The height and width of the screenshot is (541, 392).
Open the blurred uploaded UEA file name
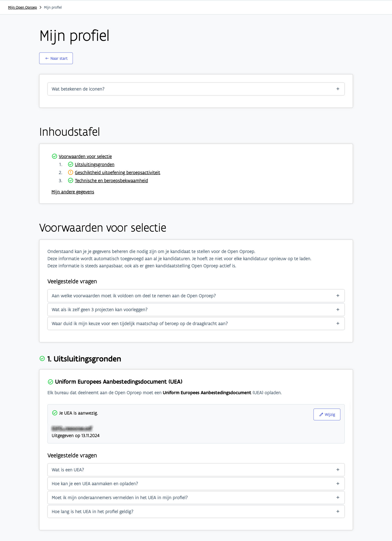pos(72,428)
